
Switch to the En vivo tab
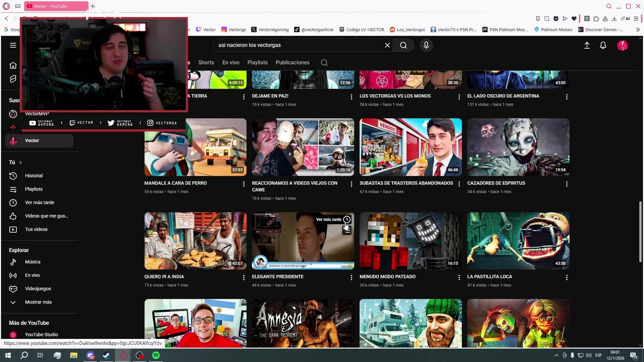[231, 62]
